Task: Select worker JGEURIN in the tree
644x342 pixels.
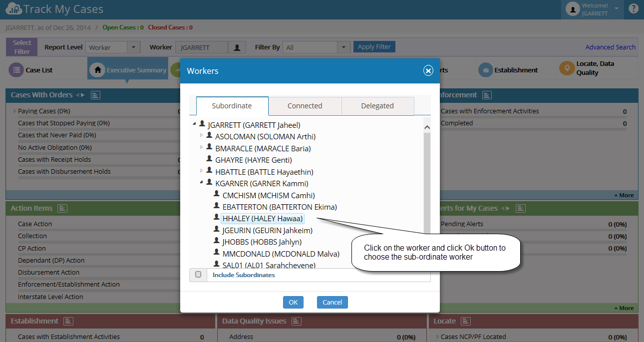Action: point(267,230)
